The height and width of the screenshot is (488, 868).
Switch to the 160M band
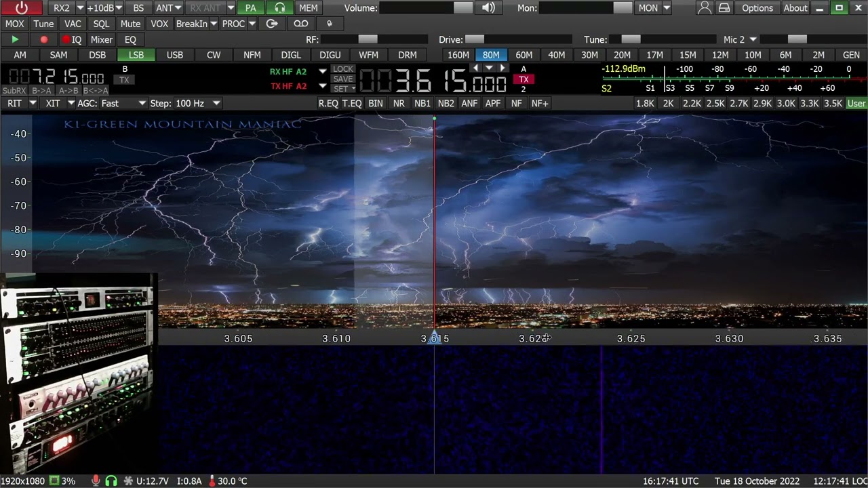pos(458,55)
